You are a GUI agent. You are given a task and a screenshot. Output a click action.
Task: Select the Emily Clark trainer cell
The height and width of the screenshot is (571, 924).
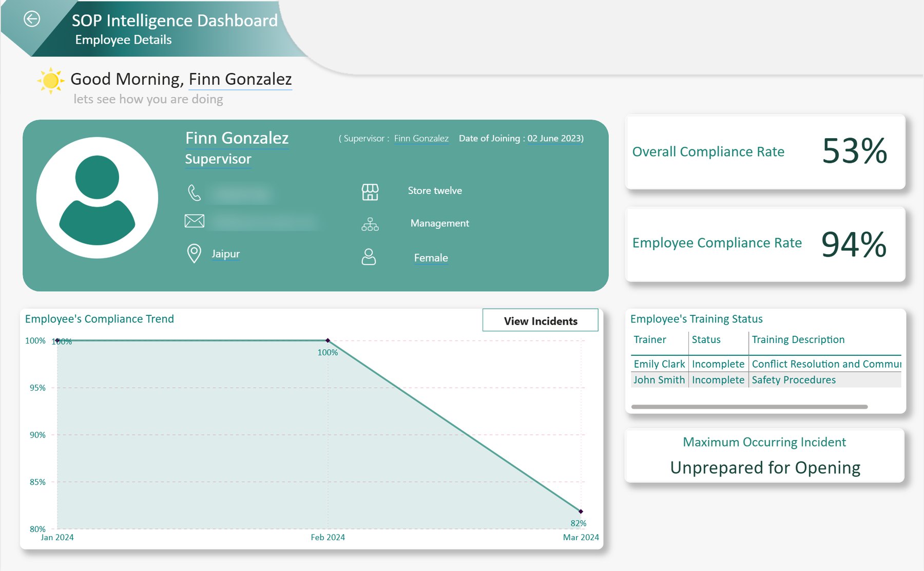click(659, 364)
